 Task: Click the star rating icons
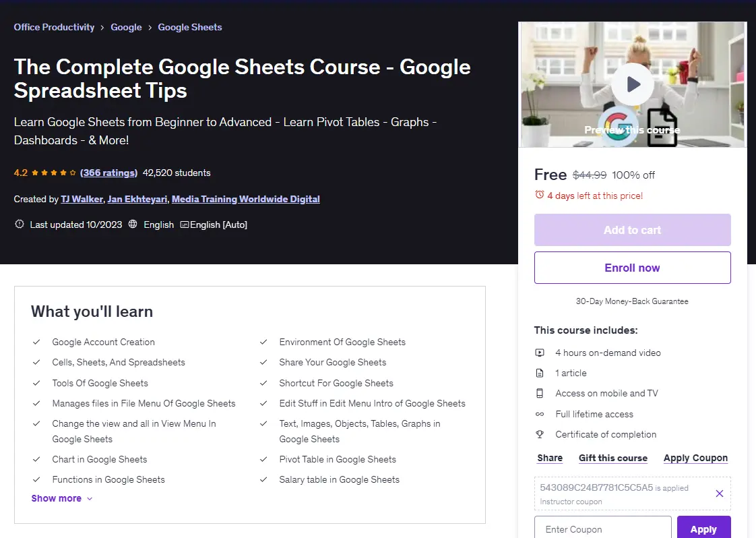pyautogui.click(x=54, y=173)
